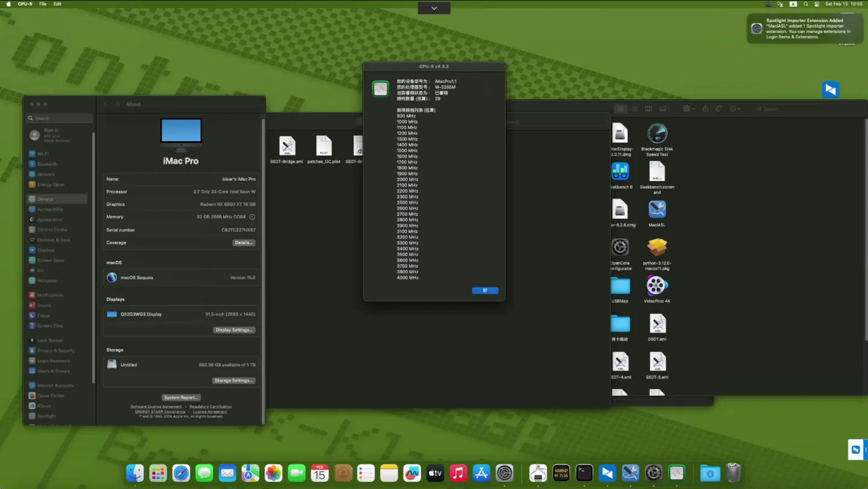This screenshot has width=868, height=489.
Task: Open the patches_OC.plist file
Action: 324,147
